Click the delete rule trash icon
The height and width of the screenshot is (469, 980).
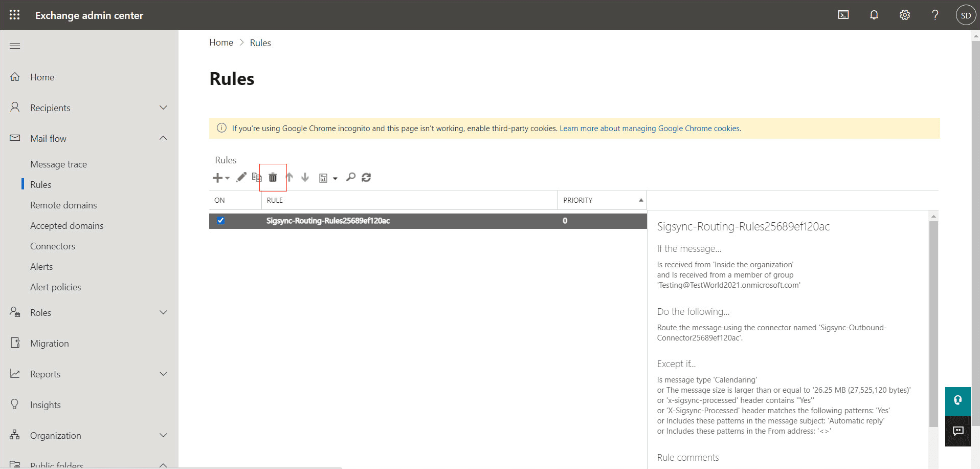273,178
